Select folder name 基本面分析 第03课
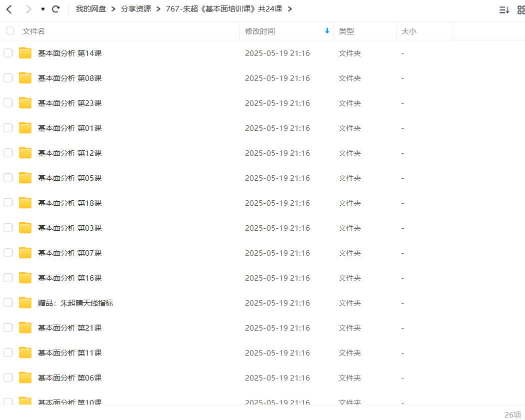The image size is (525, 420). [x=69, y=228]
